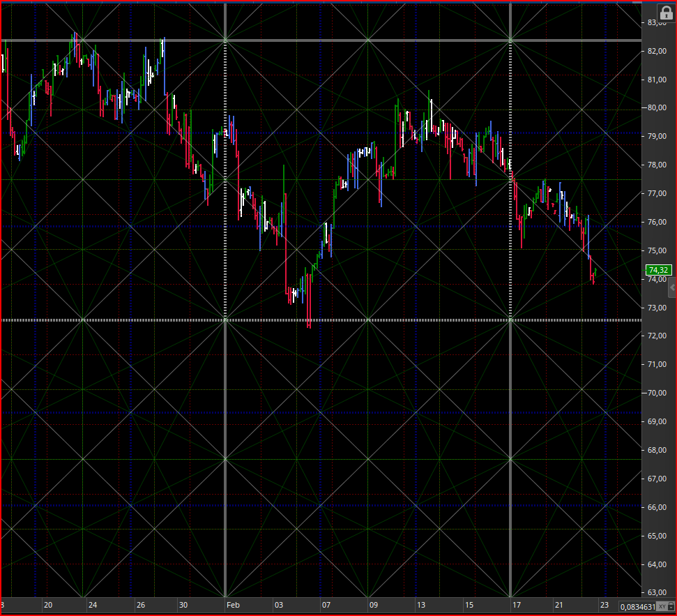Click the green 74,32 current price tag
Image resolution: width=677 pixels, height=616 pixels.
[x=658, y=270]
